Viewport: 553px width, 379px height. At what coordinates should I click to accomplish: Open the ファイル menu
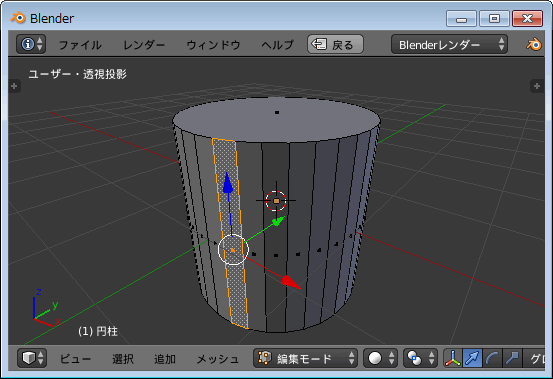click(80, 45)
